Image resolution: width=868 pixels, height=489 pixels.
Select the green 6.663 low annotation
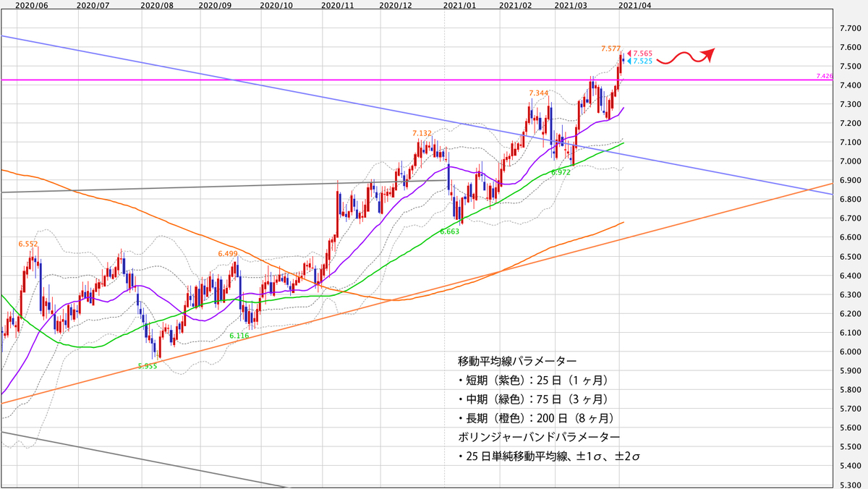(x=450, y=231)
